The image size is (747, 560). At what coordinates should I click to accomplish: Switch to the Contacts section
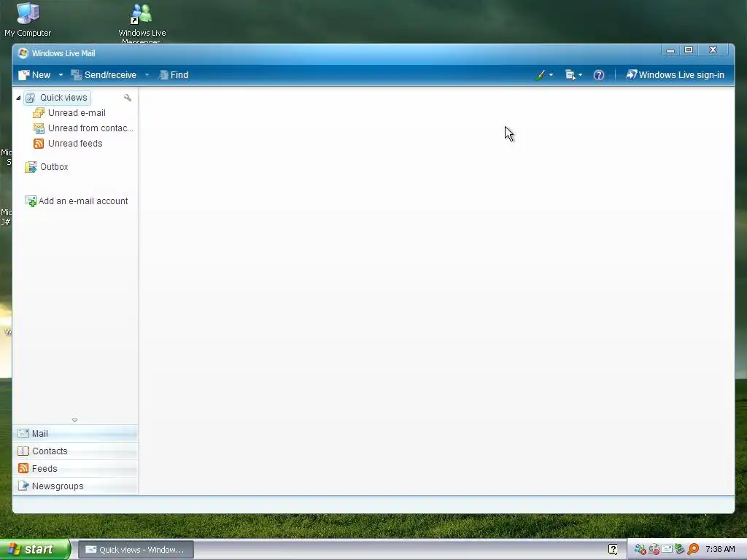coord(75,451)
